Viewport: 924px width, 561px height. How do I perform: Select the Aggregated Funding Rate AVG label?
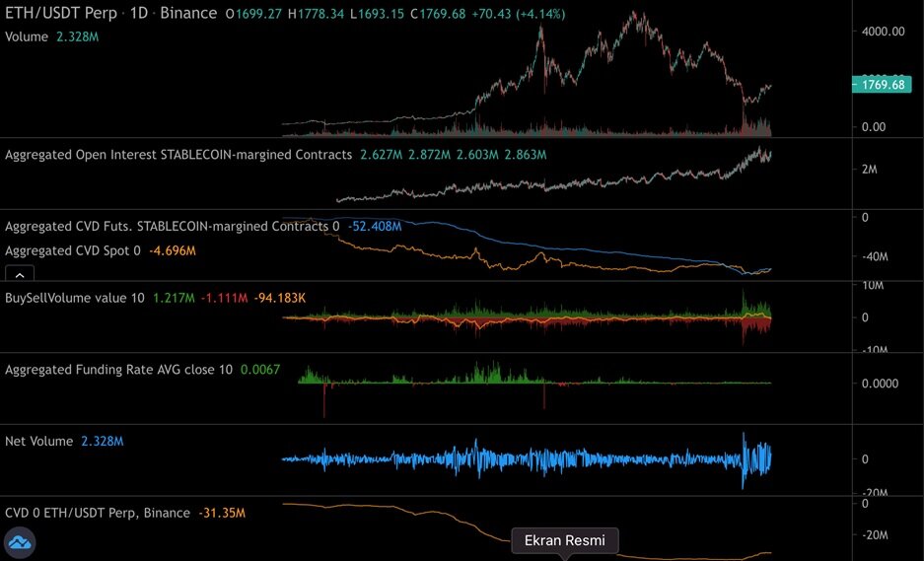(118, 370)
